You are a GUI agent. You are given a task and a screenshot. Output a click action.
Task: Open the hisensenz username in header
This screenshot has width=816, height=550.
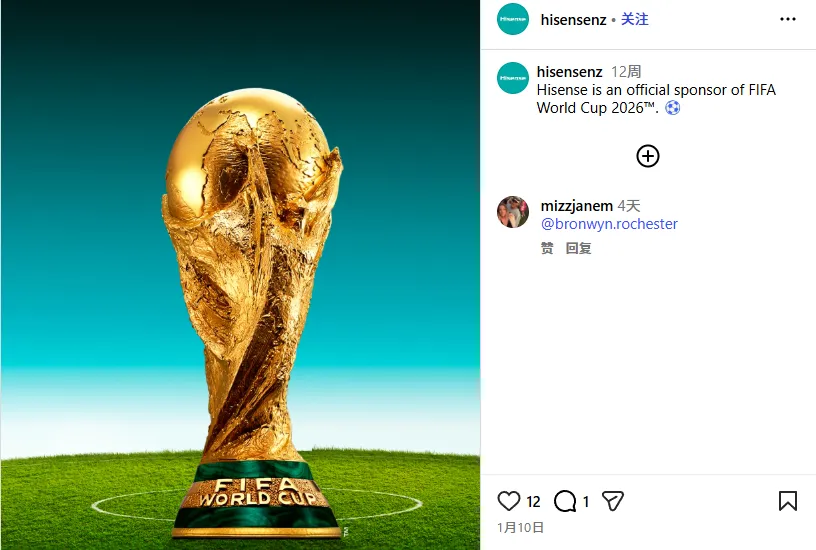573,20
